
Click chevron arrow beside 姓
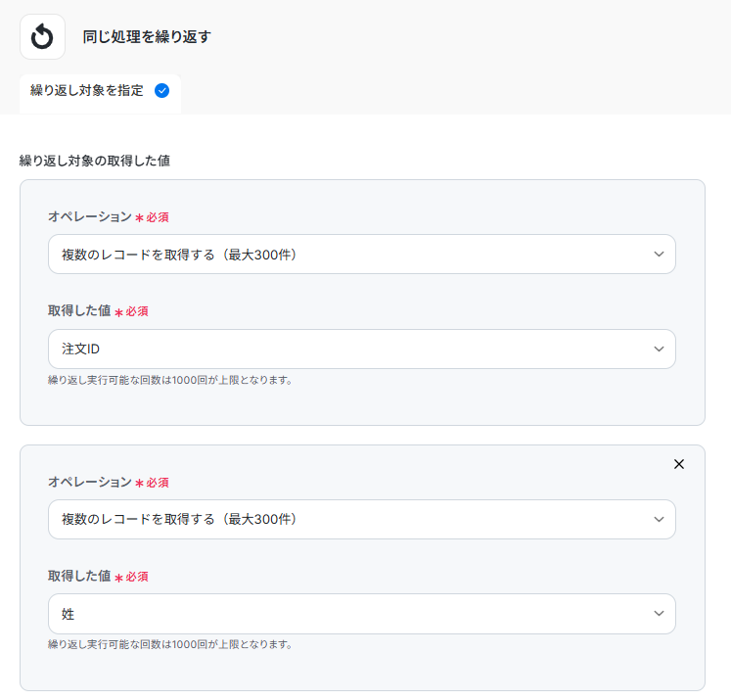(659, 614)
